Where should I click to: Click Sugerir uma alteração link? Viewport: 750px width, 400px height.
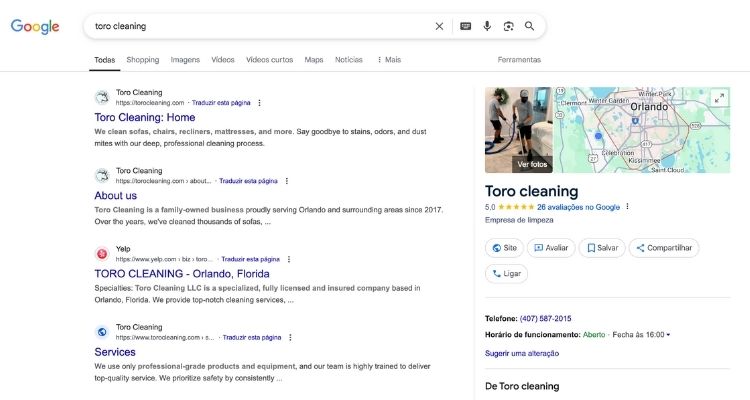tap(522, 354)
